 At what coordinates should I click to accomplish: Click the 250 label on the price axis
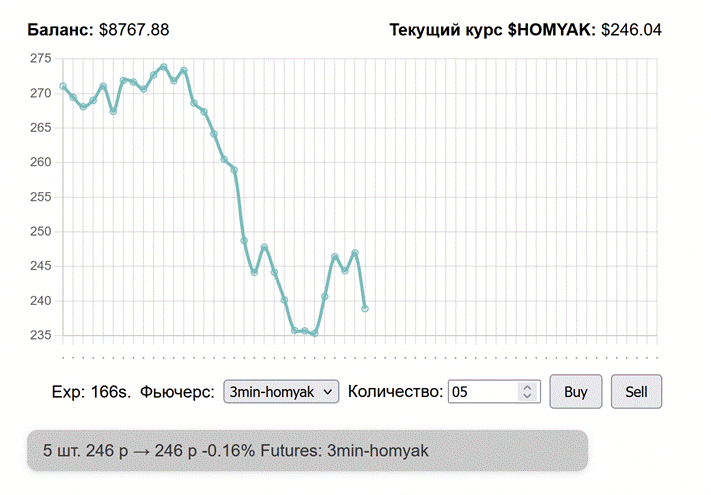41,231
